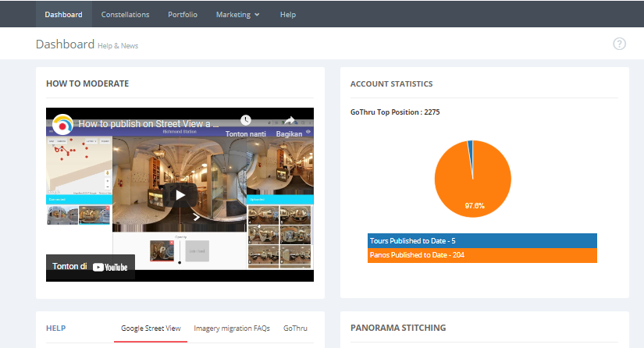Click the HELP section label
The image size is (644, 348).
point(56,328)
